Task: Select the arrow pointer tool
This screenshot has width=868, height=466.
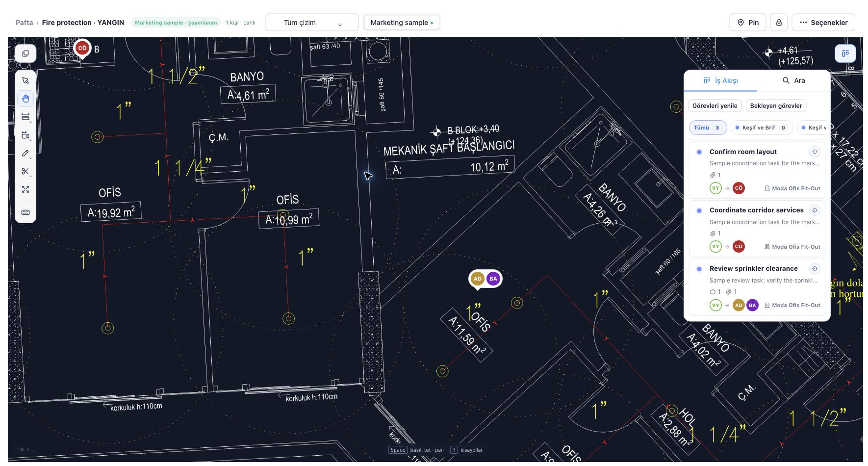Action: (26, 80)
